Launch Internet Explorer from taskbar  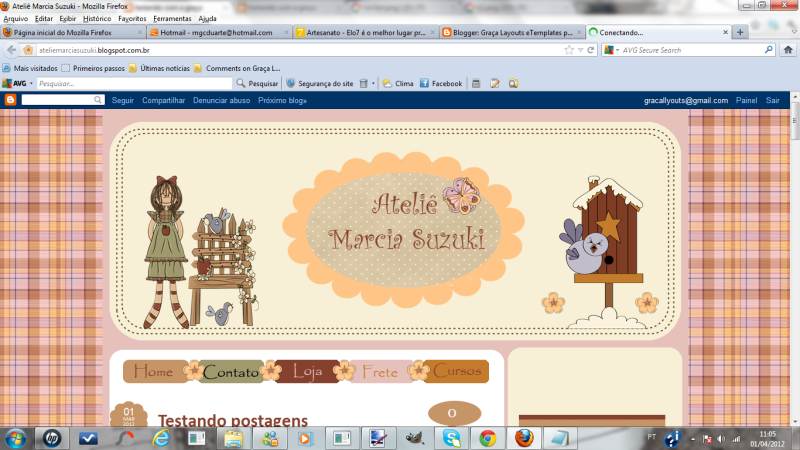coord(161,438)
